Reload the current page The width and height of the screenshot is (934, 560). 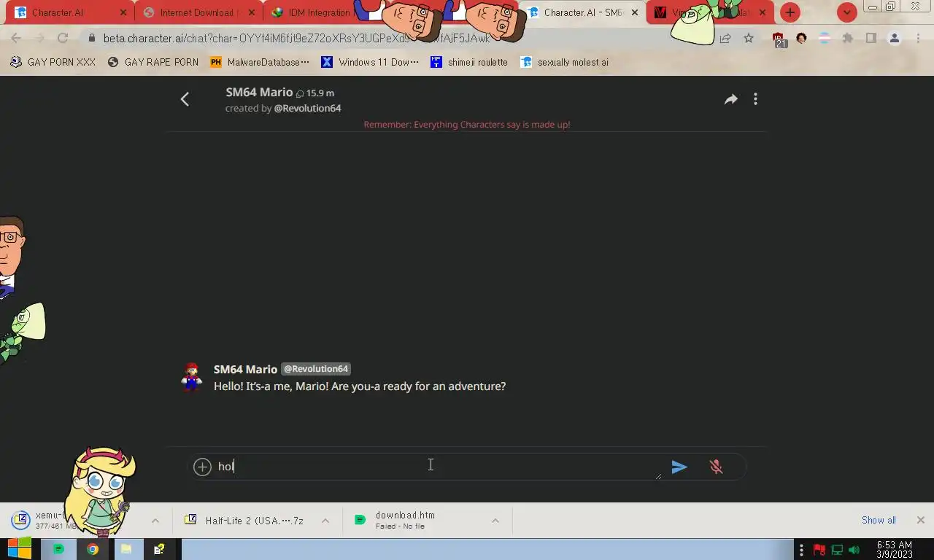(63, 38)
